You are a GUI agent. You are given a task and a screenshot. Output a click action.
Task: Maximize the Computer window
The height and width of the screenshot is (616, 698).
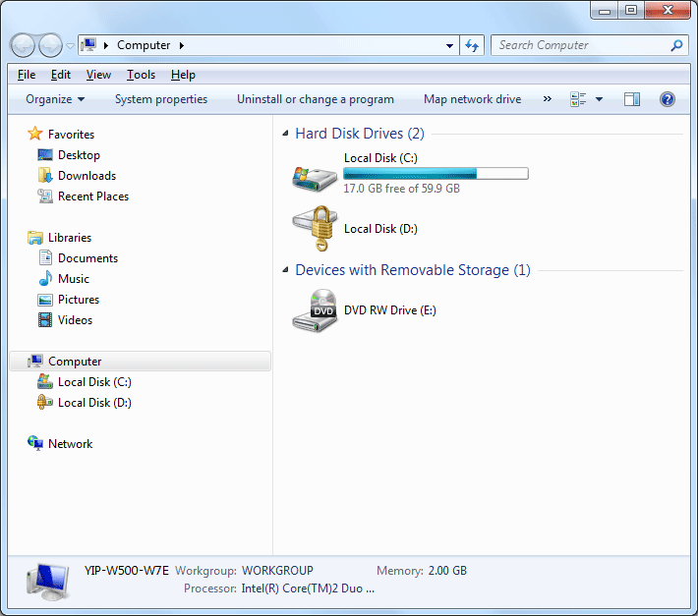[x=631, y=10]
